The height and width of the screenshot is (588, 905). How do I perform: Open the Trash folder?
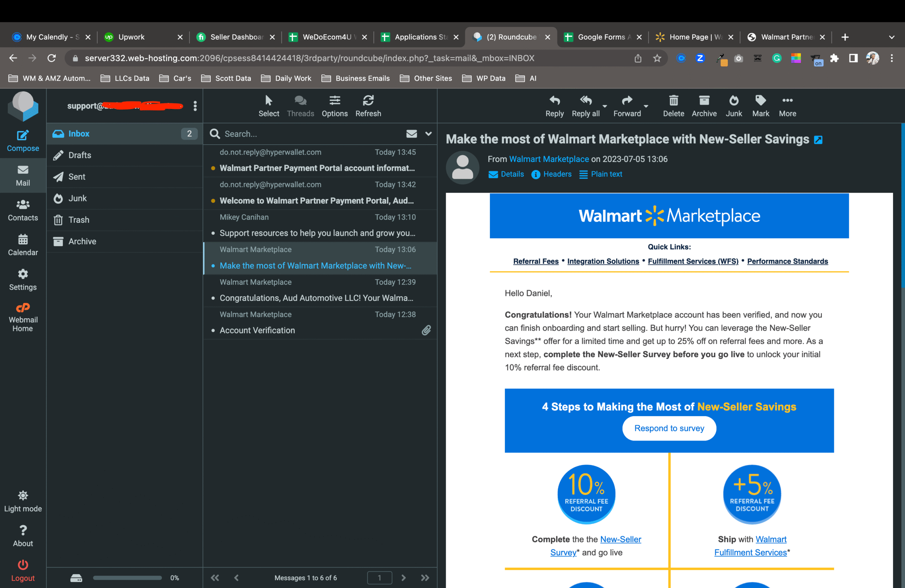click(78, 220)
